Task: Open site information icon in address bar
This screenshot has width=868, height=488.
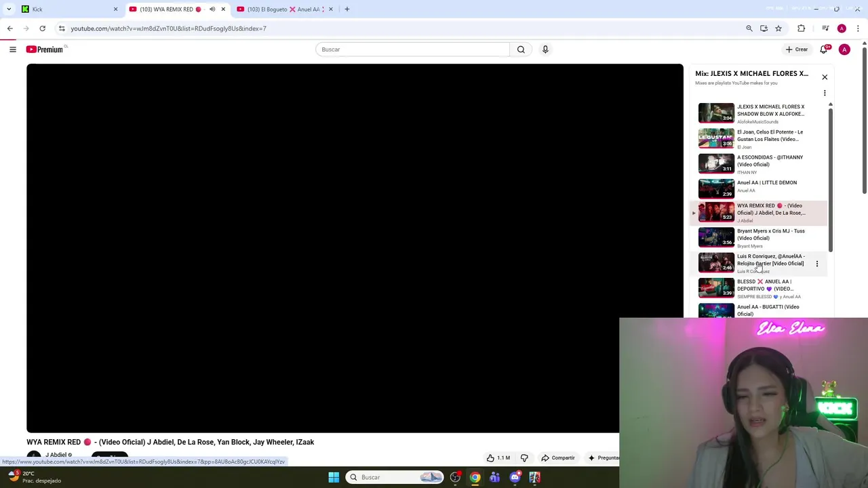Action: point(62,28)
